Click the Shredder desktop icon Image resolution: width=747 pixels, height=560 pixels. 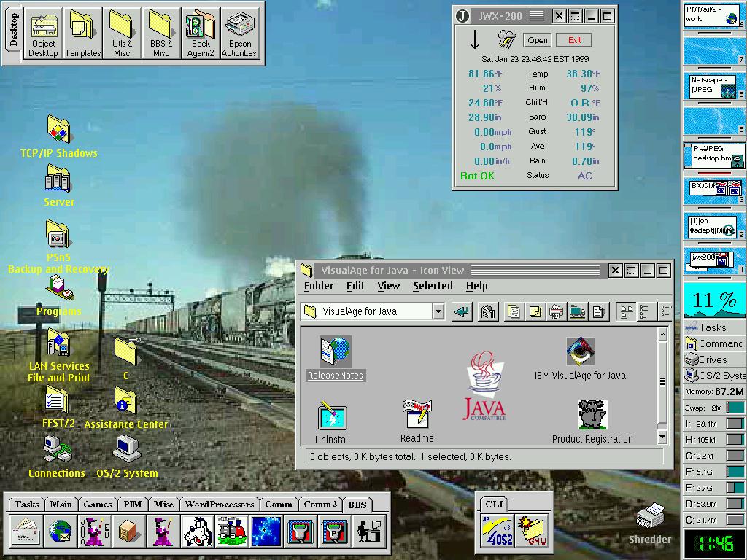(650, 524)
